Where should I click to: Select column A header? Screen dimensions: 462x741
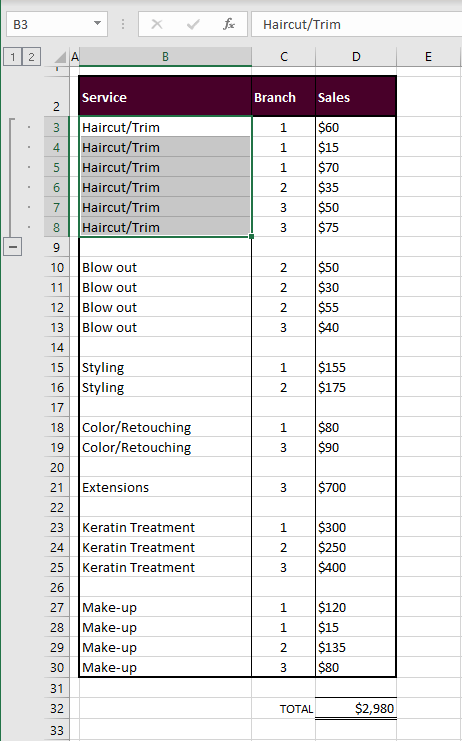point(74,57)
